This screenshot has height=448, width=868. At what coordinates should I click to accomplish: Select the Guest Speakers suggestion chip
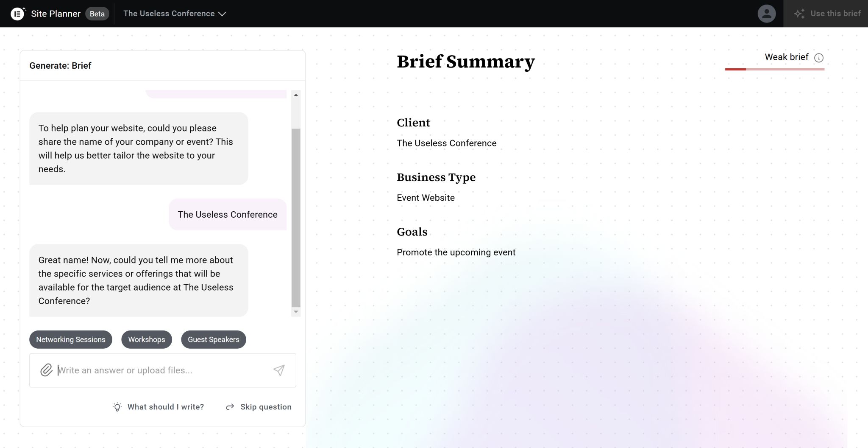pyautogui.click(x=214, y=339)
